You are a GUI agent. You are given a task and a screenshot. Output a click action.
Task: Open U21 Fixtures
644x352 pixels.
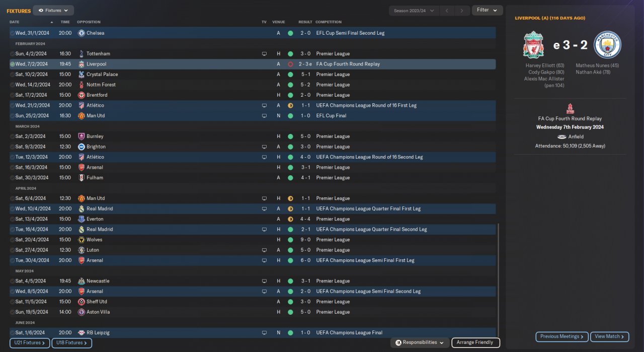pos(30,343)
